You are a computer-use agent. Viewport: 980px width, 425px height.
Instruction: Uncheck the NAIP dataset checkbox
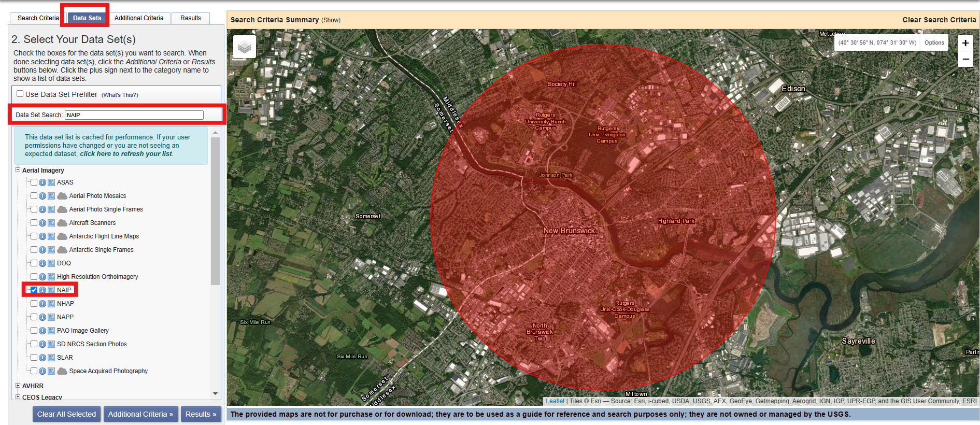(x=34, y=290)
